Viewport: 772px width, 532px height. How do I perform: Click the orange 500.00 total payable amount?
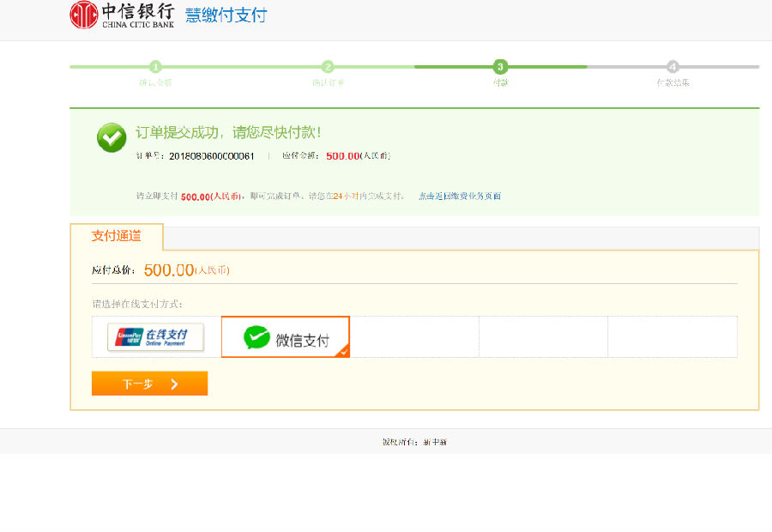point(169,270)
